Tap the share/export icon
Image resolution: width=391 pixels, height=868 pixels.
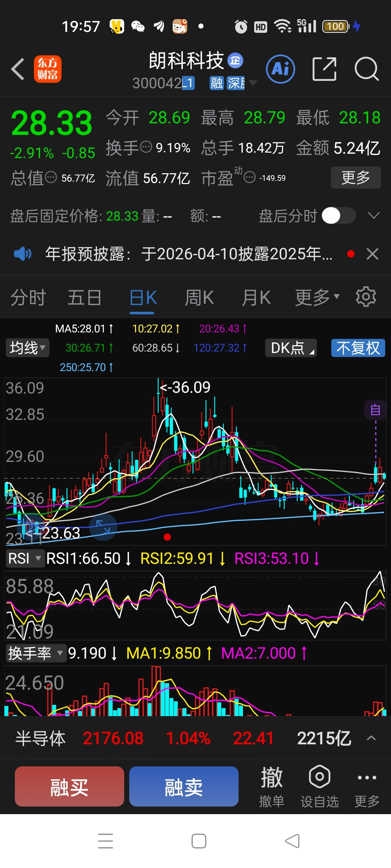(324, 69)
